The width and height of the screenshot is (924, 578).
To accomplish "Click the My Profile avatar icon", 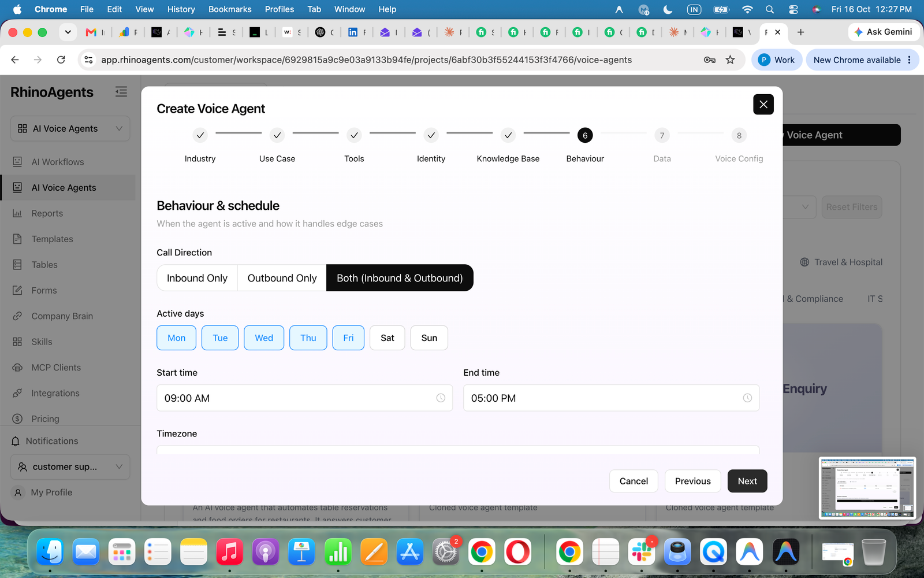I will click(18, 492).
